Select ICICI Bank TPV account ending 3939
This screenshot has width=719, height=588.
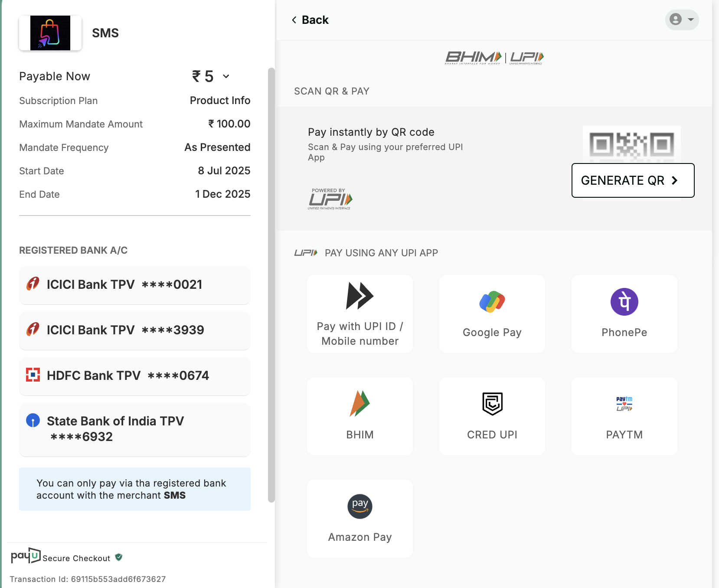pyautogui.click(x=135, y=331)
